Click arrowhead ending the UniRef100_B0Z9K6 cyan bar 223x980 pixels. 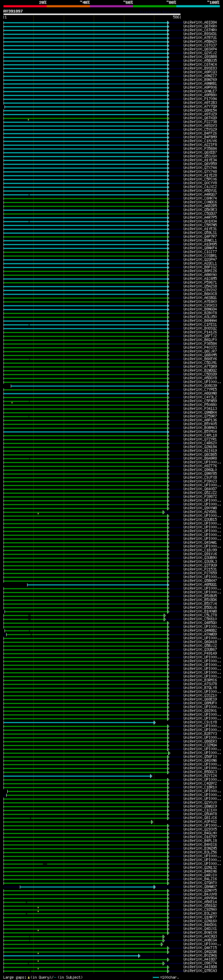click(x=139, y=956)
